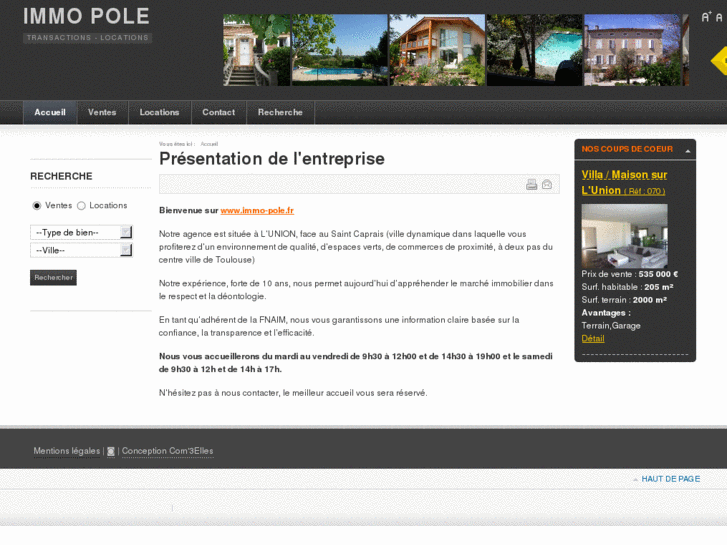The image size is (727, 545).
Task: Follow the www.immo-pole.fr link
Action: point(257,211)
